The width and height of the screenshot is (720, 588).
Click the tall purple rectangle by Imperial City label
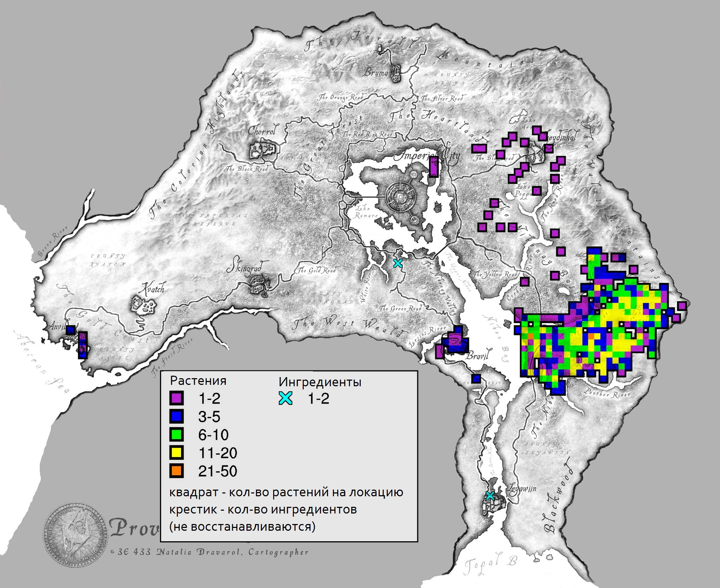434,167
